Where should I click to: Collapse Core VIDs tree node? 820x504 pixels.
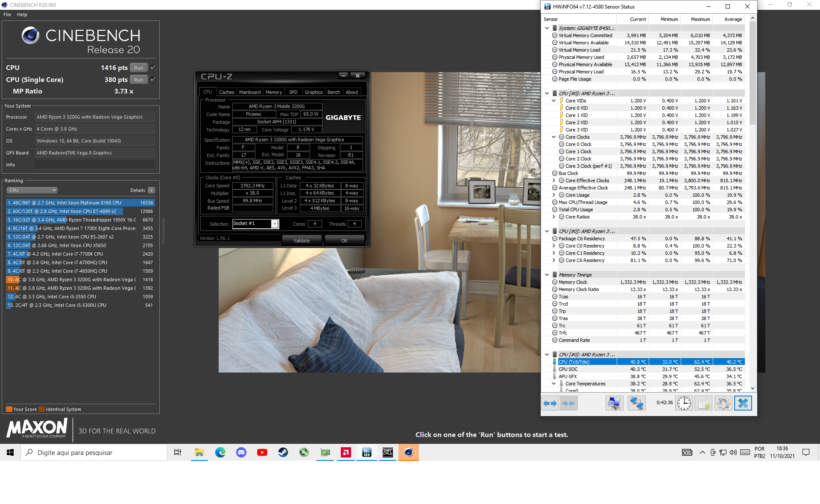click(554, 101)
